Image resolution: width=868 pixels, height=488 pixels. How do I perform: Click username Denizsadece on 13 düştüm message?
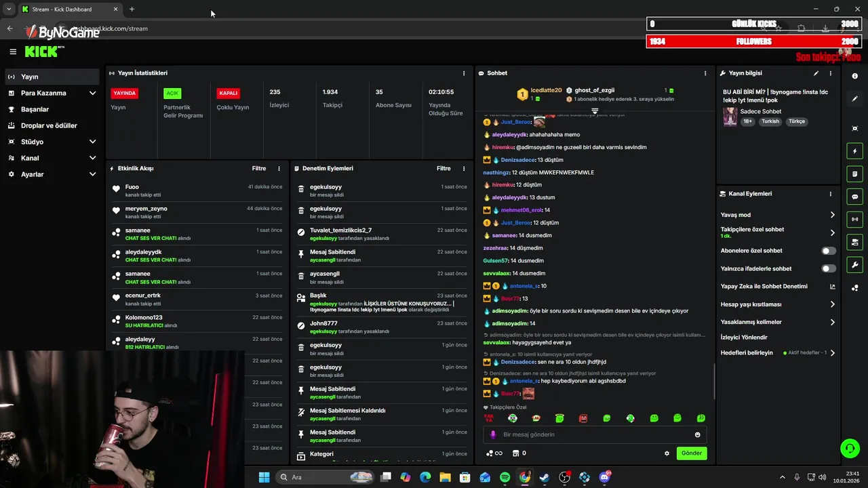[x=518, y=160]
